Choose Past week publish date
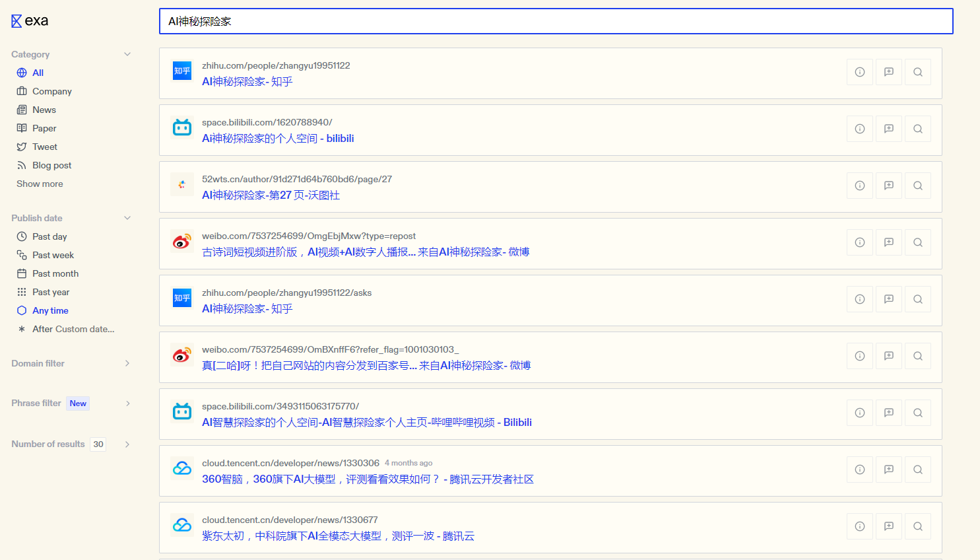This screenshot has width=980, height=560. (46, 255)
